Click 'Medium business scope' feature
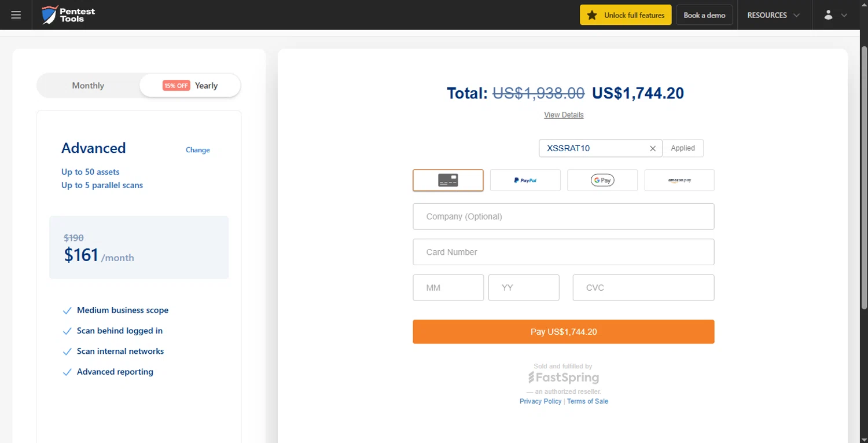Screen dimensions: 868x443 [123, 310]
